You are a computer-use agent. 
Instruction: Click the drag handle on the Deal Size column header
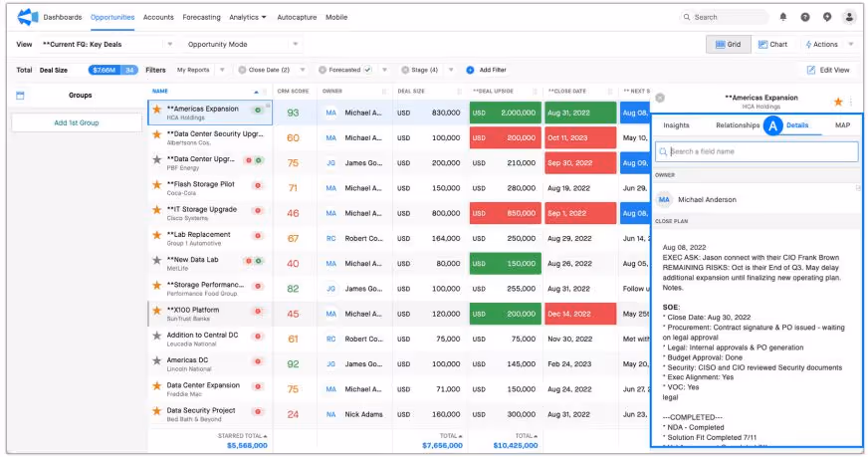(x=460, y=92)
